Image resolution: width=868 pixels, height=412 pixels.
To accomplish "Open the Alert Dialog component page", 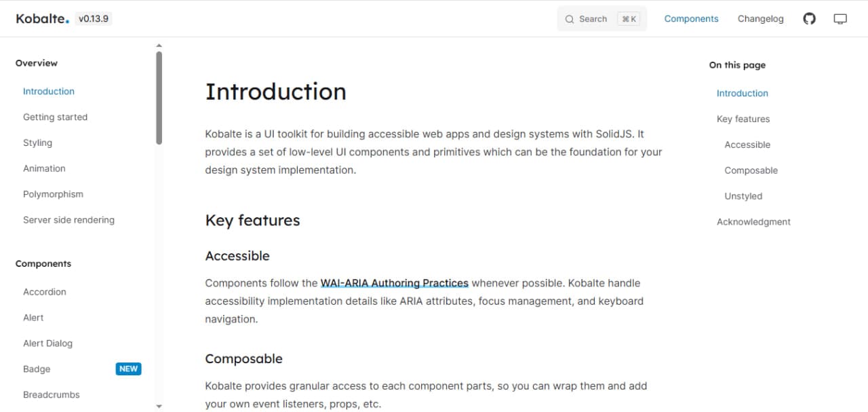I will (47, 343).
